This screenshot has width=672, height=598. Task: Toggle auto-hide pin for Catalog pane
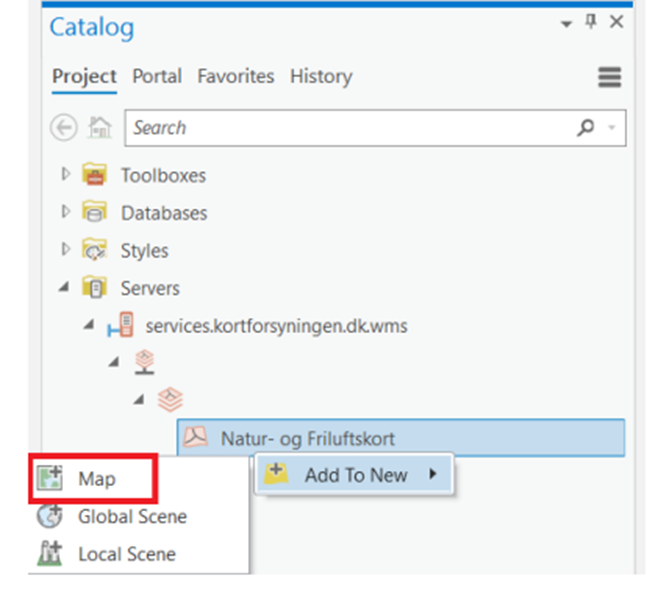(x=591, y=21)
